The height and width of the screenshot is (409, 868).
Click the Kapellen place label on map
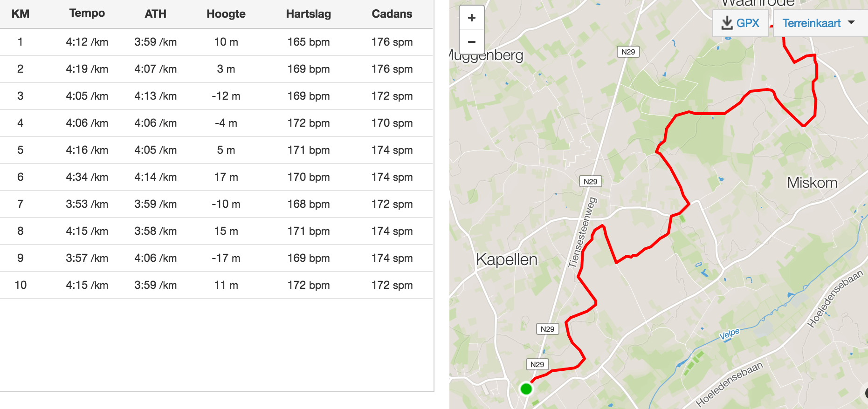(507, 259)
